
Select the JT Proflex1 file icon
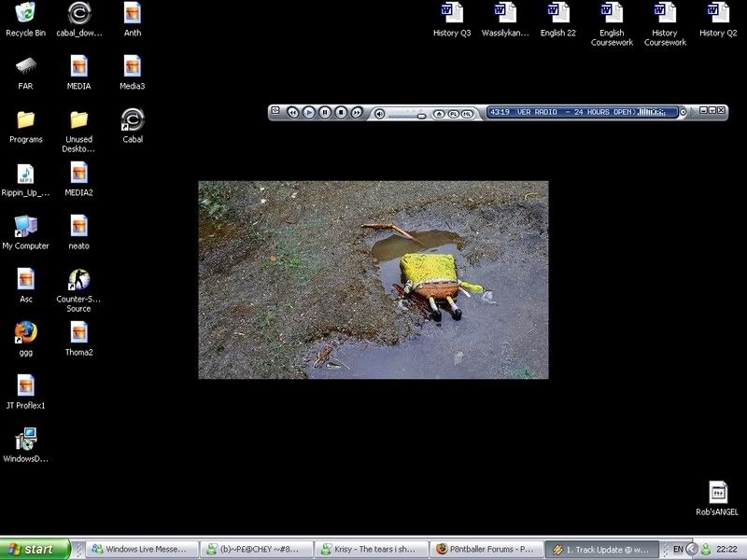click(26, 392)
